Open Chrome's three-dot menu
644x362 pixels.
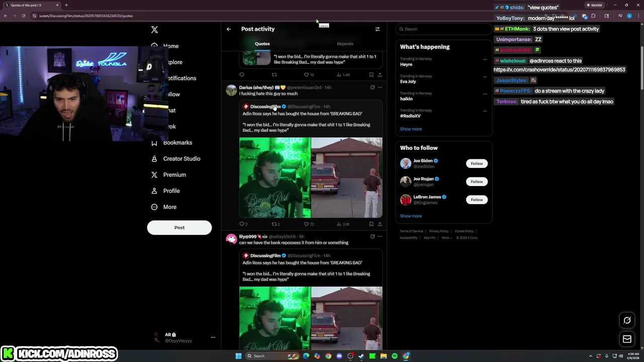[x=639, y=16]
